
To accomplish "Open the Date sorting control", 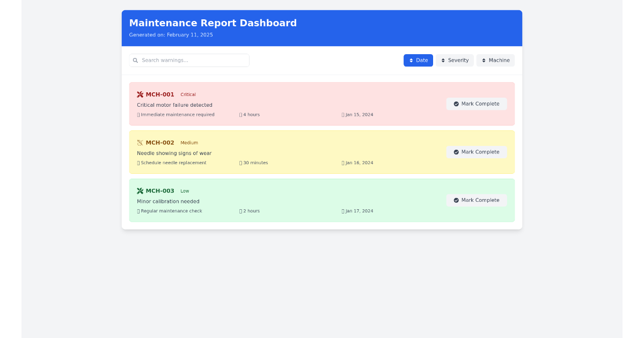I will [x=418, y=60].
